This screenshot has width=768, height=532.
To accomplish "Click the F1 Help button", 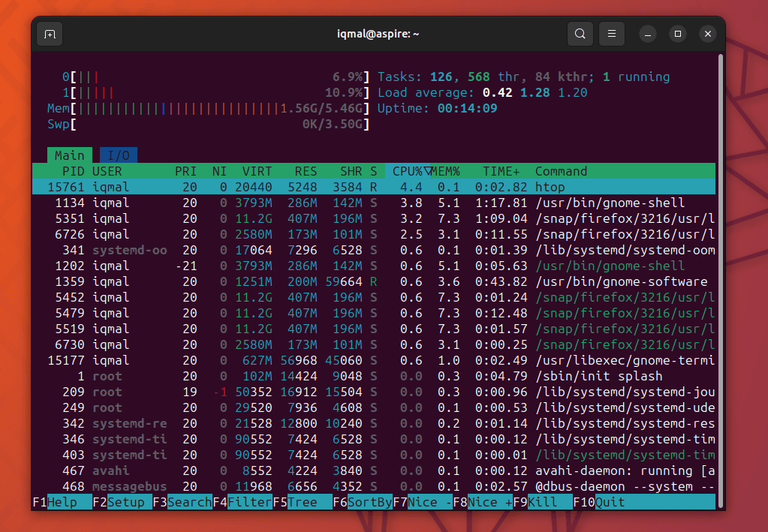I will tap(62, 502).
